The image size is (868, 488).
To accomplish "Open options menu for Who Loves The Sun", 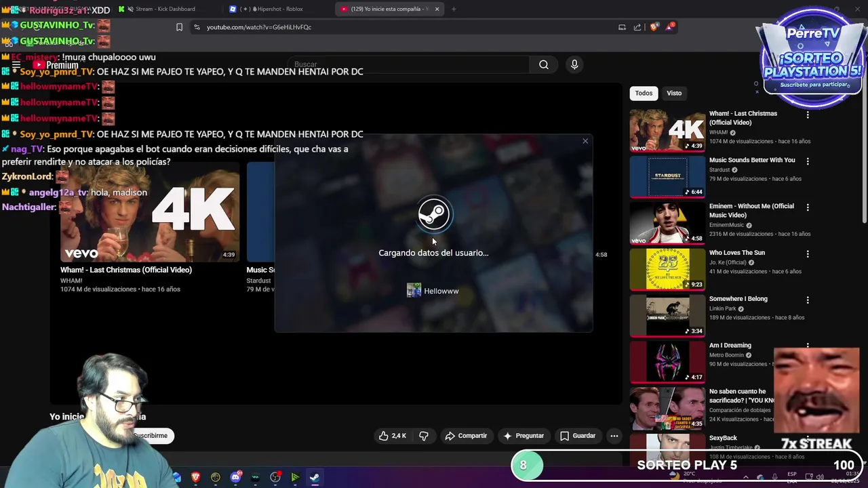I will [808, 253].
